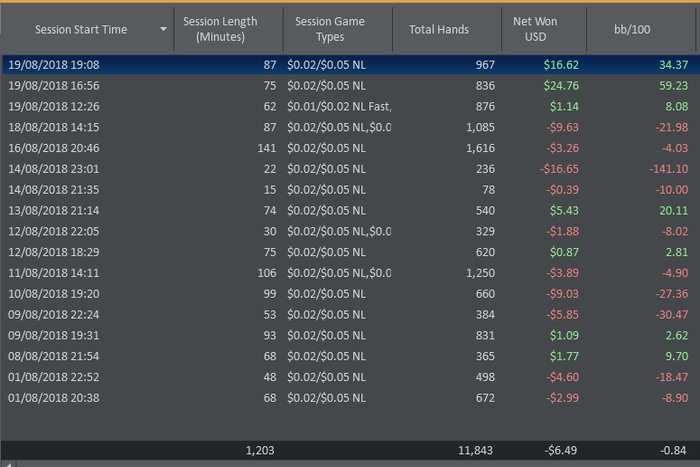Select the session with -141.10 bb/100
Screen dimensions: 700x467
pos(350,169)
